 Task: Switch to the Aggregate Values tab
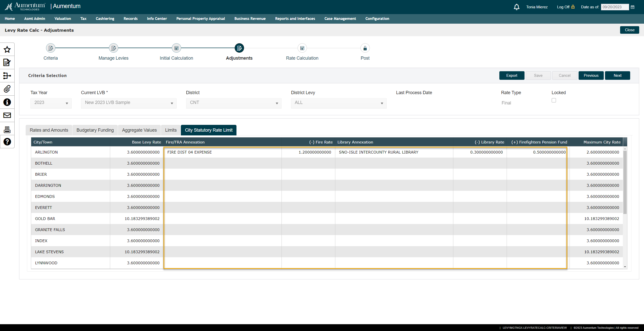click(x=139, y=130)
